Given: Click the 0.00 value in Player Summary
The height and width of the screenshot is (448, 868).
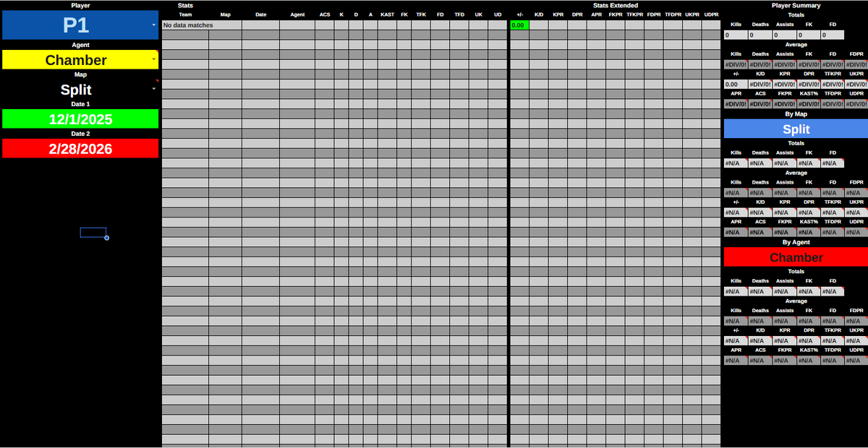Looking at the screenshot, I should tap(736, 84).
